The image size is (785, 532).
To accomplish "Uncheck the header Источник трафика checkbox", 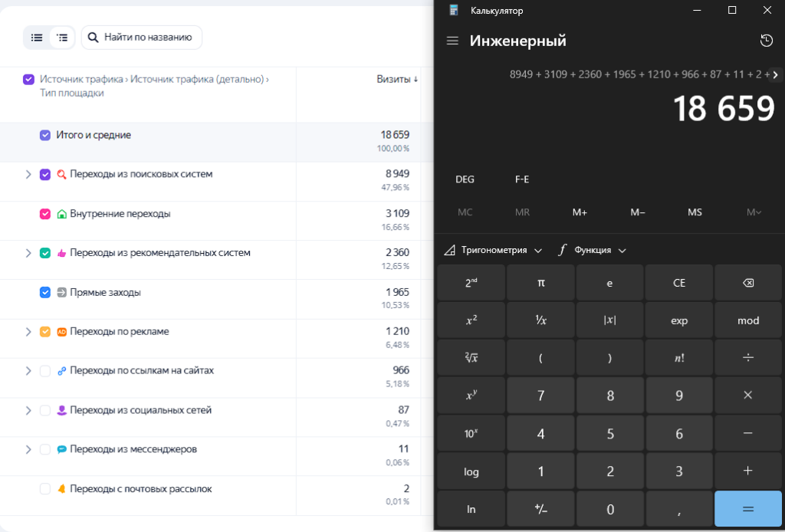I will pyautogui.click(x=28, y=79).
